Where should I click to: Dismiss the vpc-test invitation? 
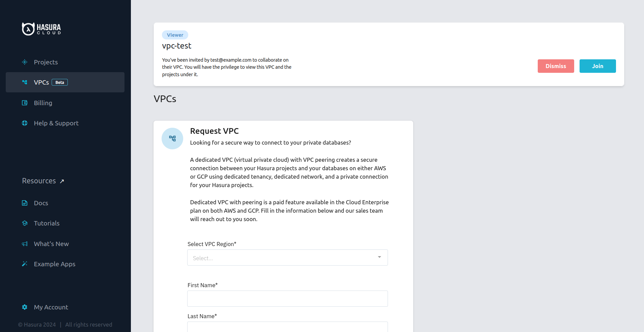click(555, 66)
